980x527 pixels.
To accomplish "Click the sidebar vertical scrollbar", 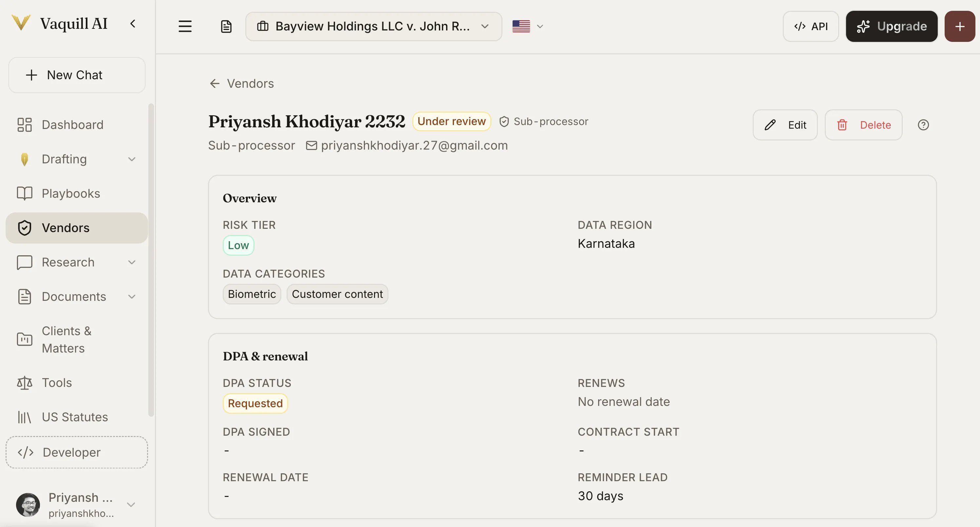I will pyautogui.click(x=151, y=260).
